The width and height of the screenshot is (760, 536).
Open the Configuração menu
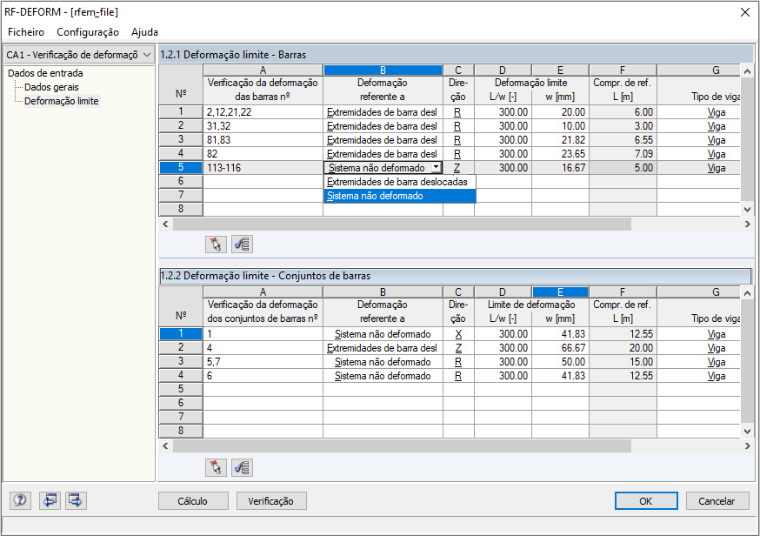click(x=88, y=32)
